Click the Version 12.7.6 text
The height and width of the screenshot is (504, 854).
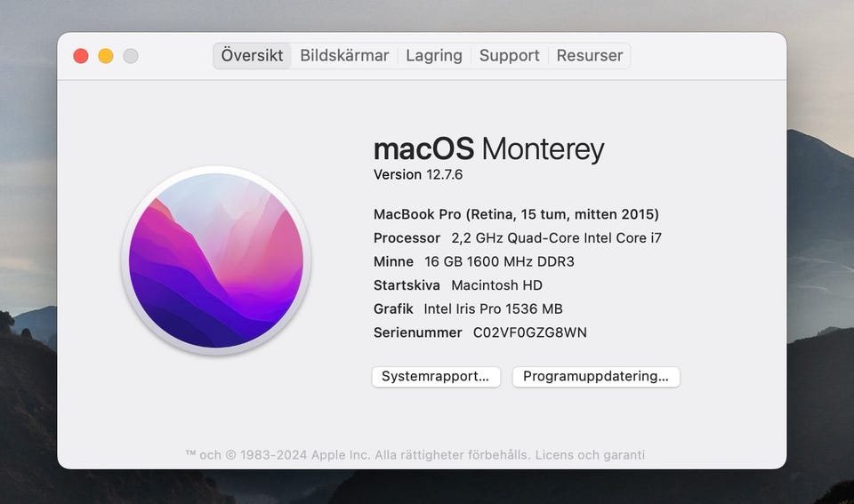tap(418, 175)
